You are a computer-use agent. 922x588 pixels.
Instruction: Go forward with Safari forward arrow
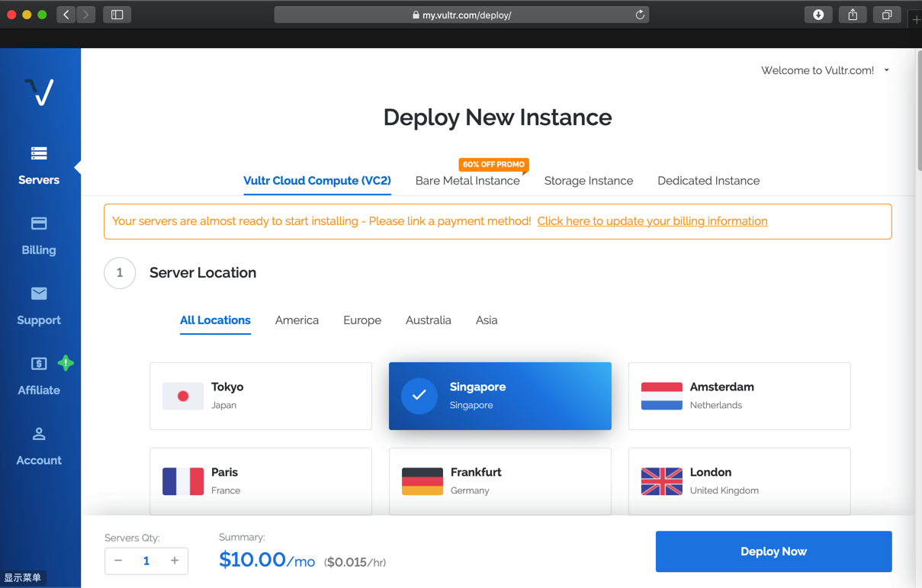(86, 14)
